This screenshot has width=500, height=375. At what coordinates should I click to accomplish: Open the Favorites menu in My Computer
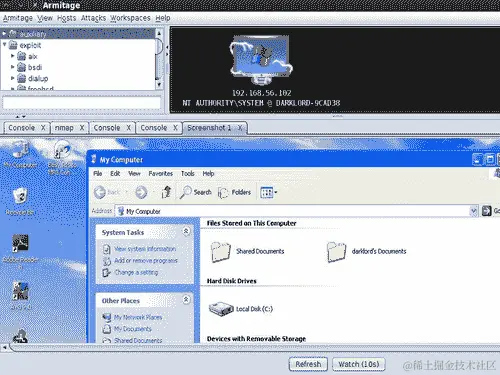(x=161, y=173)
